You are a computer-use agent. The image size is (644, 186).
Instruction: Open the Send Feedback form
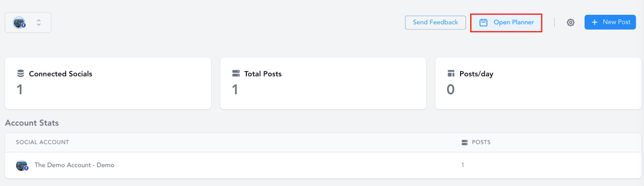tap(436, 23)
